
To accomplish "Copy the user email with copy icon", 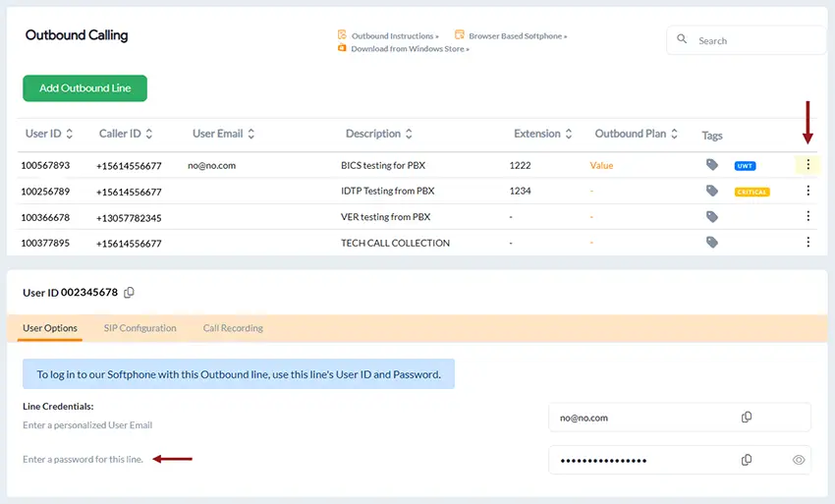I will pos(747,418).
